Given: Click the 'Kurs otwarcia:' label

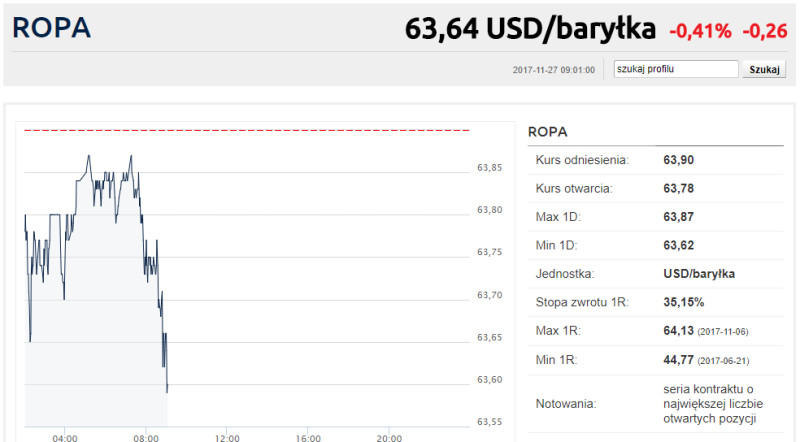Looking at the screenshot, I should (x=574, y=188).
